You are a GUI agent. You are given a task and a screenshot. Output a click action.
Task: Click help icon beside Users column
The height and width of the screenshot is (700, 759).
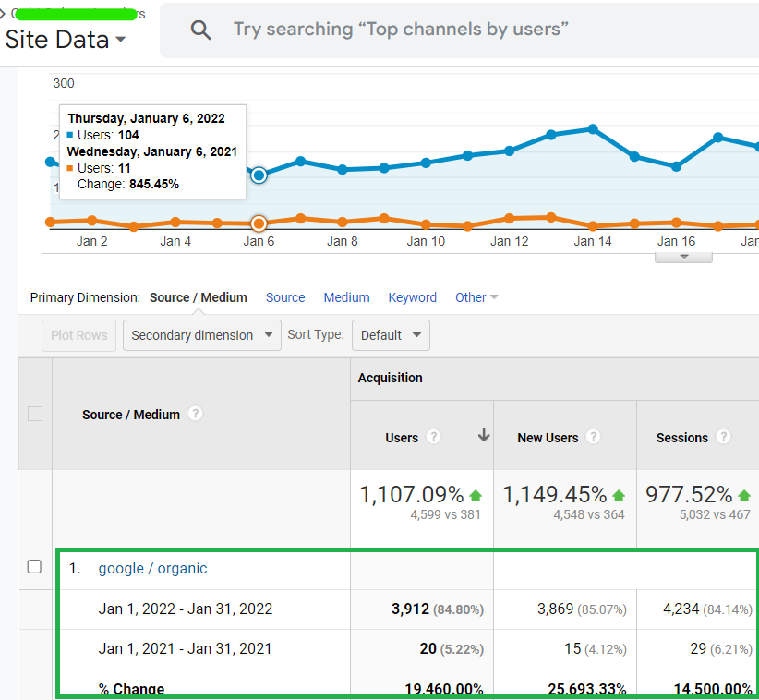(x=433, y=437)
